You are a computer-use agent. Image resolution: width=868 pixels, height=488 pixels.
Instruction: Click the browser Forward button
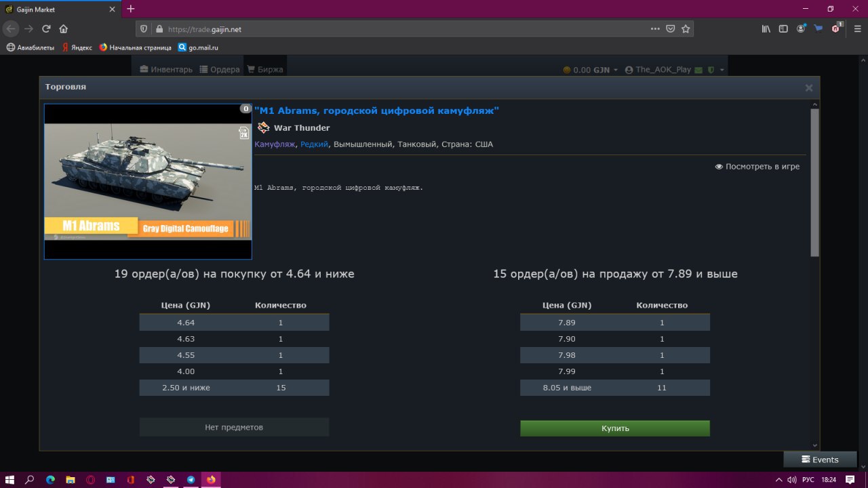tap(28, 29)
